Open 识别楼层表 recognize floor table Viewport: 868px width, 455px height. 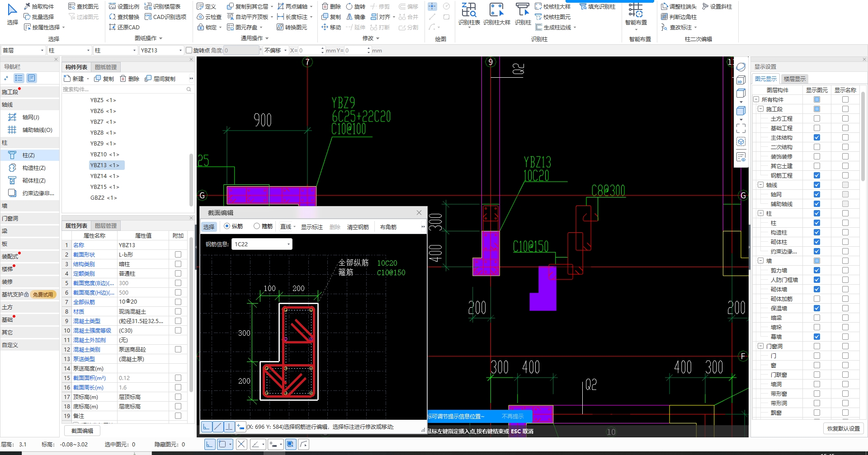pyautogui.click(x=163, y=6)
